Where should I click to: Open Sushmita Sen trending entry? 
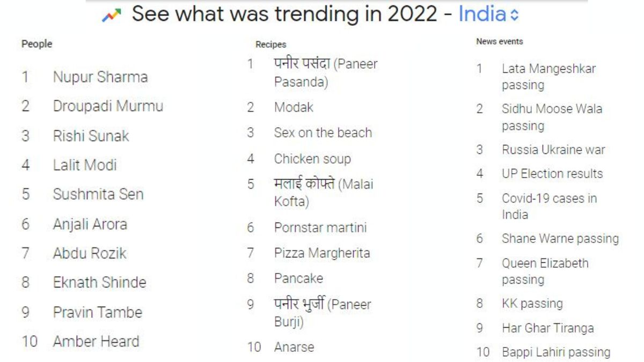click(x=98, y=194)
